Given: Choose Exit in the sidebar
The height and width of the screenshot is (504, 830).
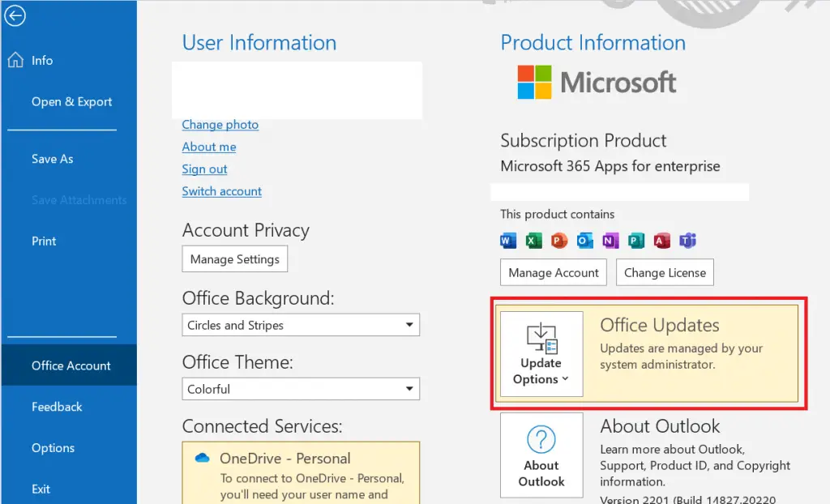Looking at the screenshot, I should coord(41,489).
